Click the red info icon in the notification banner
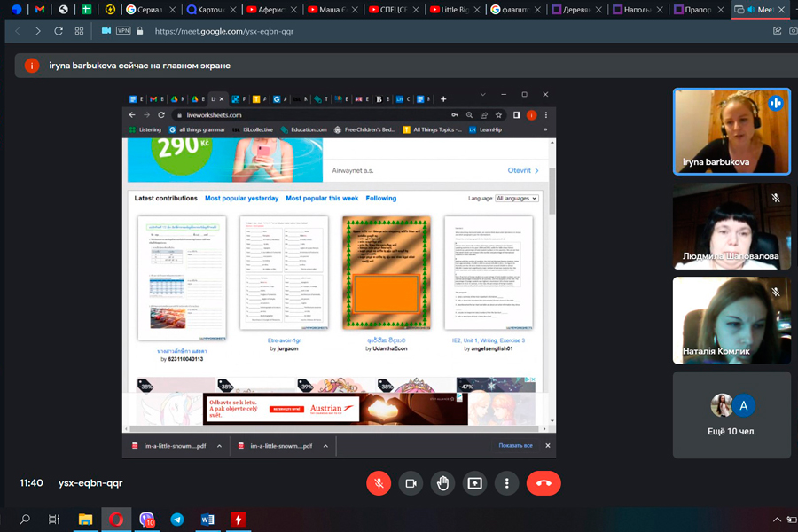The width and height of the screenshot is (798, 532). click(32, 66)
